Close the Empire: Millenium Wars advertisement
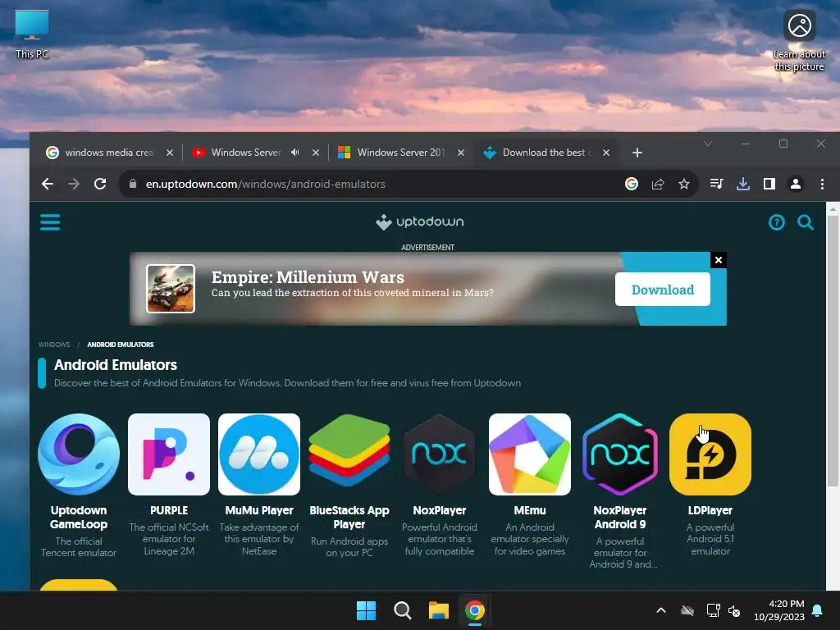The width and height of the screenshot is (840, 630). point(719,260)
